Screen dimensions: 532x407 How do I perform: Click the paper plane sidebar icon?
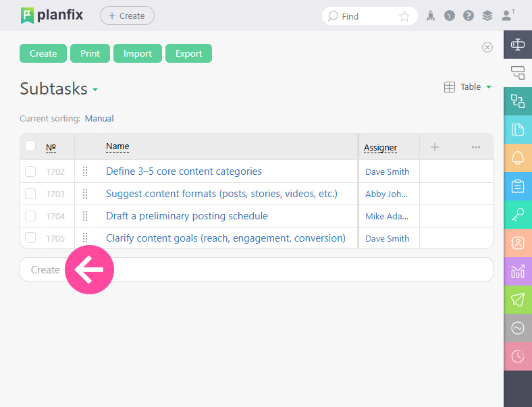518,300
